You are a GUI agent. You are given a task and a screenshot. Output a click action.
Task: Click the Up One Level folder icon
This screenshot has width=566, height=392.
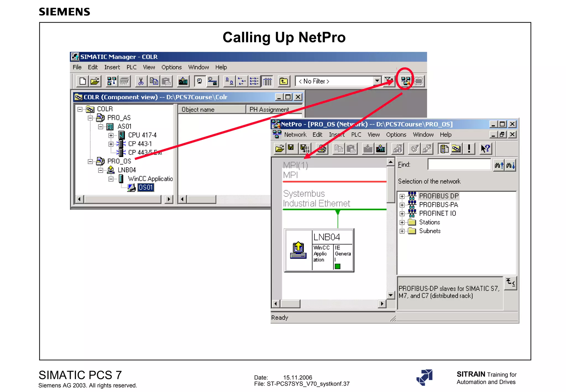284,81
